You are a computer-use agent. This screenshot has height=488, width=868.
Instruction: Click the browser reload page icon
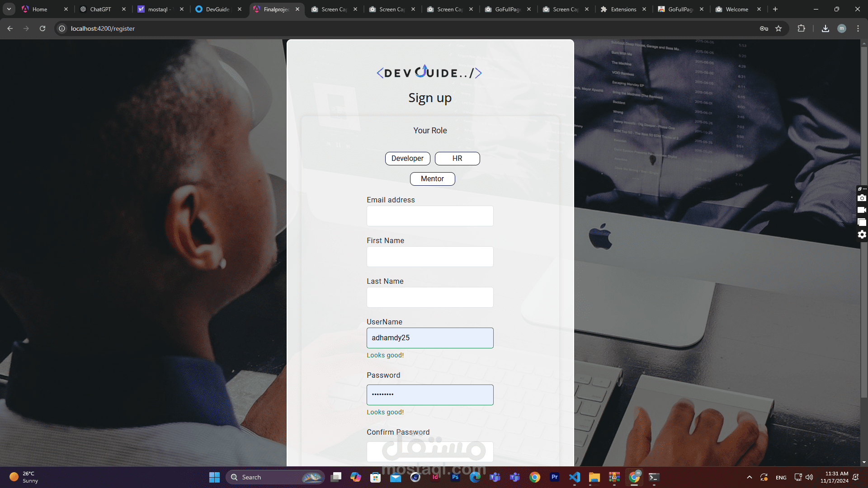[x=42, y=28]
